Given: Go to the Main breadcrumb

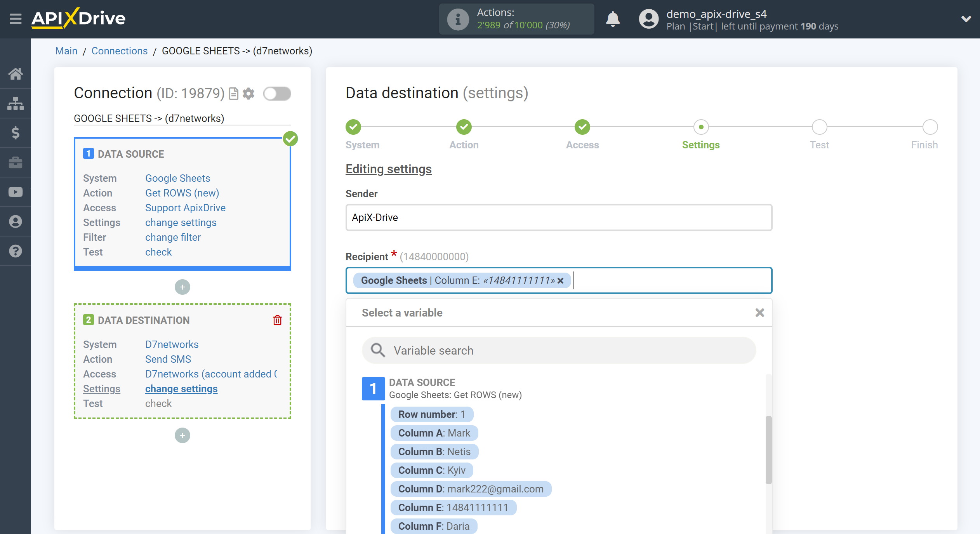Looking at the screenshot, I should click(x=66, y=51).
